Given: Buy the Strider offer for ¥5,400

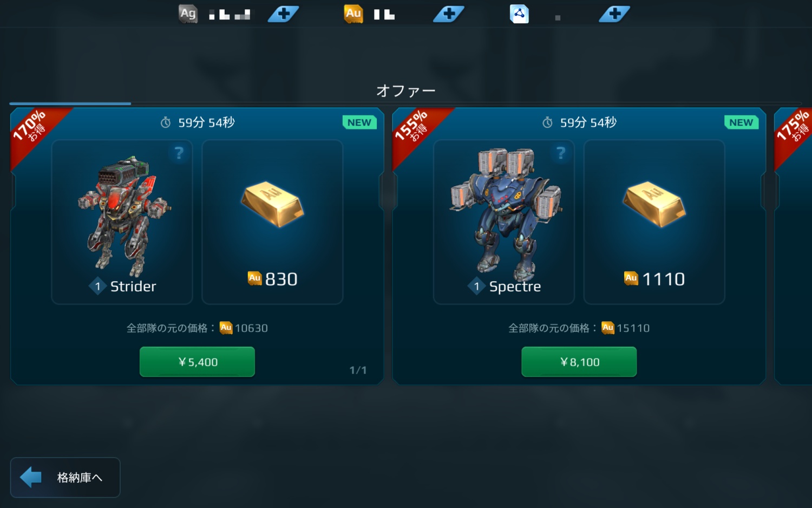Looking at the screenshot, I should (197, 362).
